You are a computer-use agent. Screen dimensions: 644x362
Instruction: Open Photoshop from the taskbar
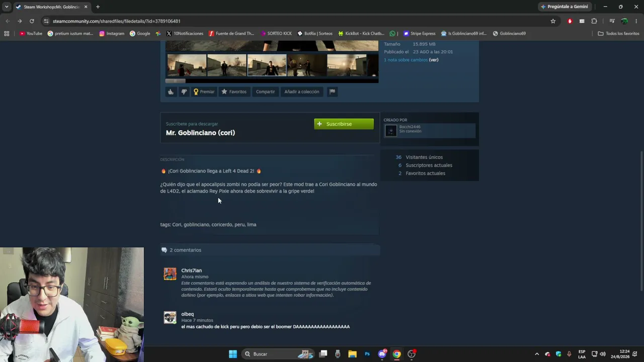tap(367, 354)
